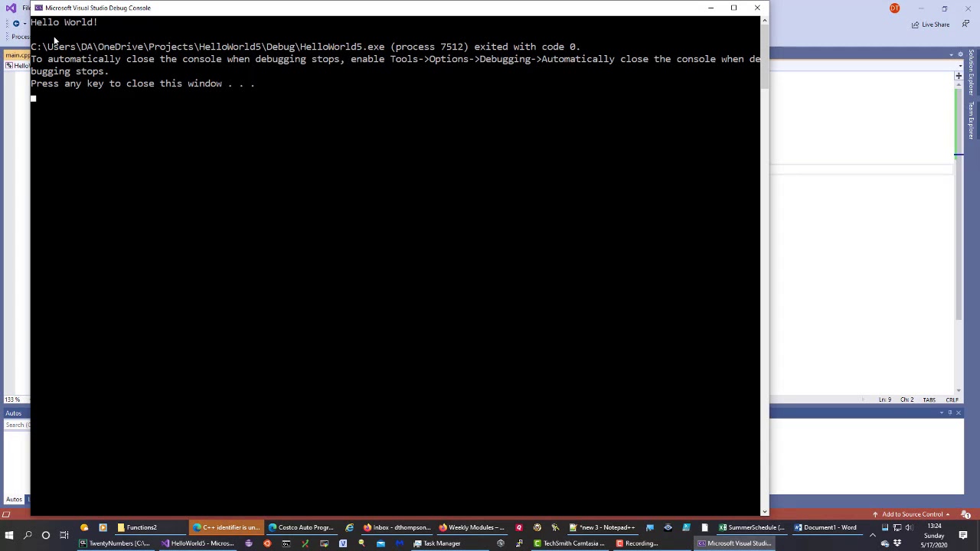The height and width of the screenshot is (551, 980).
Task: Expand the editor member dropdown arrow
Action: pyautogui.click(x=959, y=66)
